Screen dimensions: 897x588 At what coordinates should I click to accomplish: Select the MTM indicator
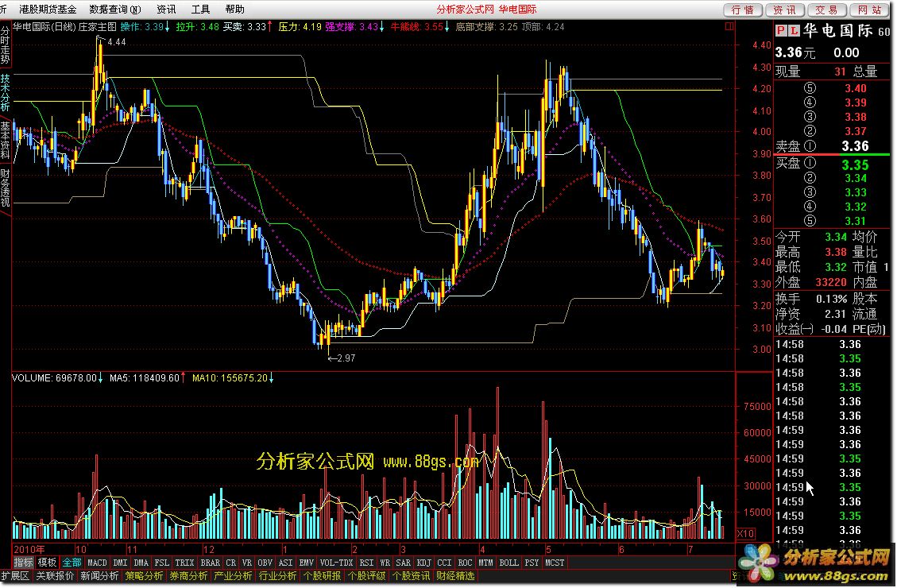tap(485, 563)
